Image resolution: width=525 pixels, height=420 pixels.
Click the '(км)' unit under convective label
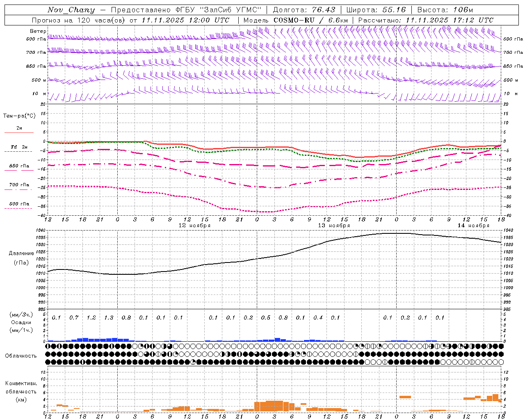(x=21, y=399)
